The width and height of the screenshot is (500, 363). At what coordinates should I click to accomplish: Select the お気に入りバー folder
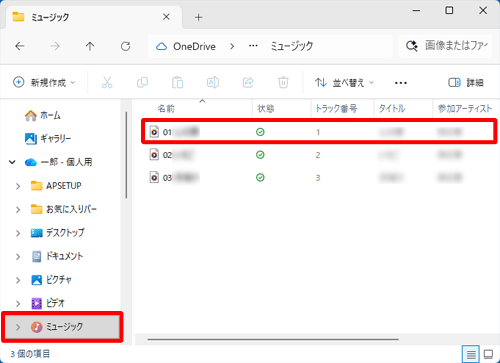[x=64, y=209]
